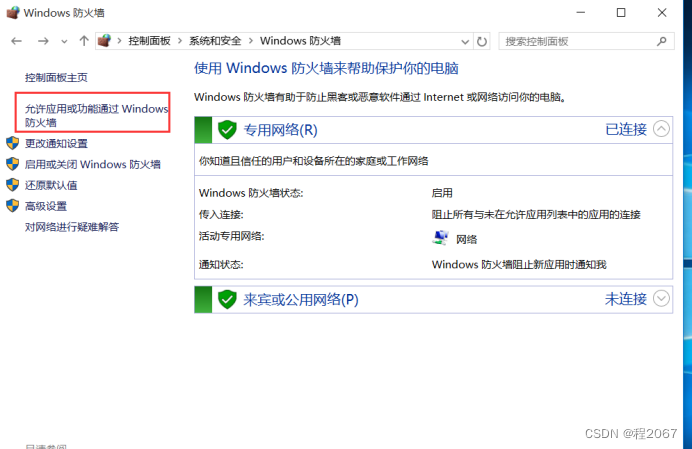
Task: Open the recent locations dropdown arrow
Action: click(x=64, y=42)
